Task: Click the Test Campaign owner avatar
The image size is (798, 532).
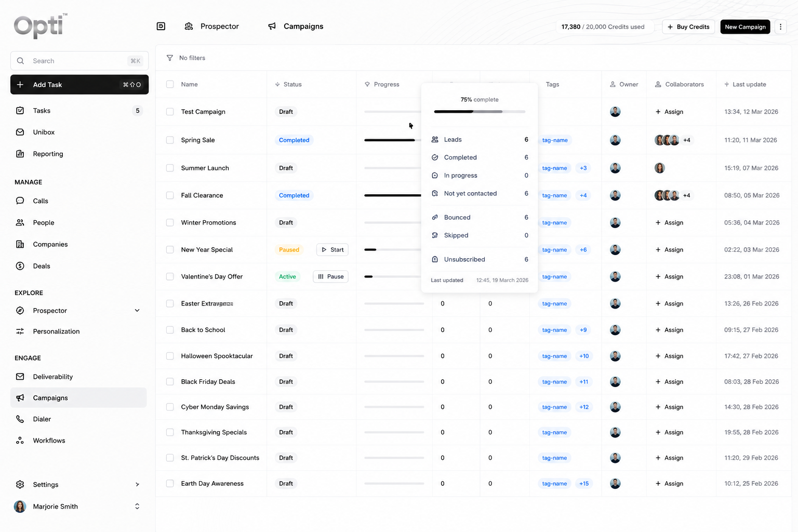Action: (x=615, y=112)
